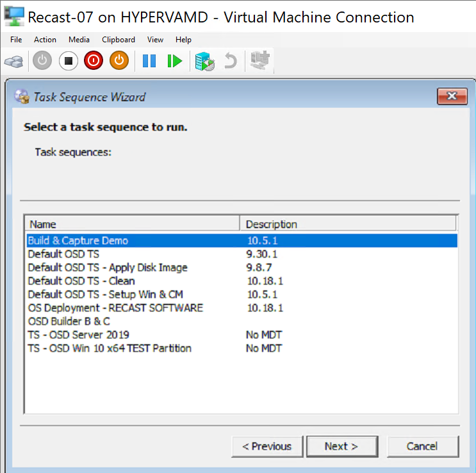Sort the list by Name column header
476x473 pixels.
pyautogui.click(x=131, y=224)
